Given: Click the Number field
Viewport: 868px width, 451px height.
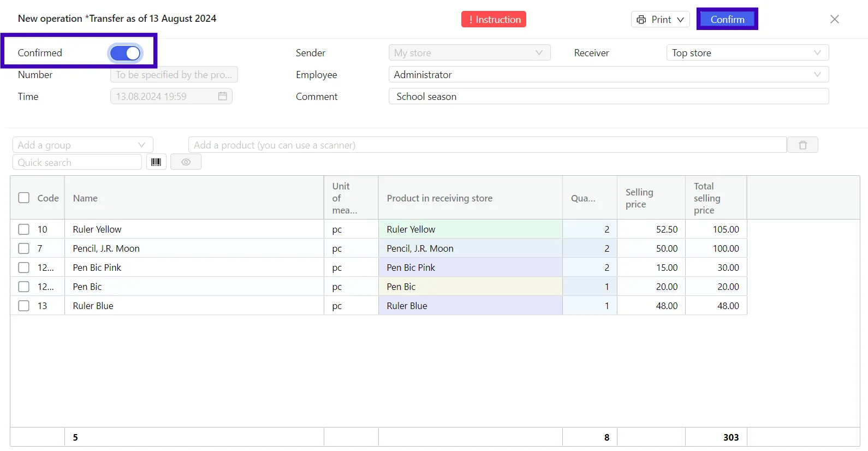Looking at the screenshot, I should coord(174,75).
